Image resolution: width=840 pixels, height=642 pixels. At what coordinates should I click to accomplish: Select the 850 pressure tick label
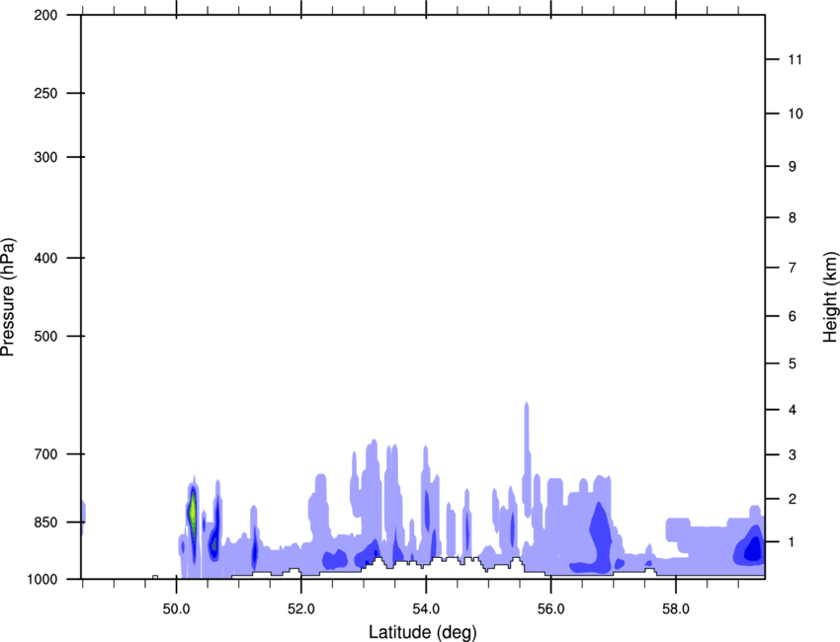[45, 522]
